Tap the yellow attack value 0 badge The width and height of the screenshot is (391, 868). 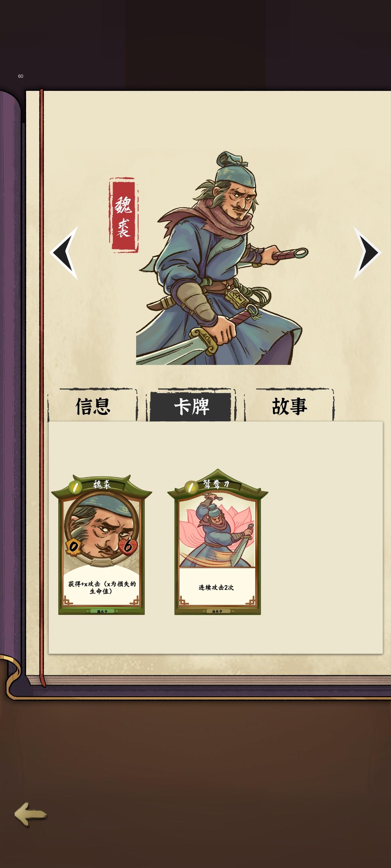(x=73, y=546)
